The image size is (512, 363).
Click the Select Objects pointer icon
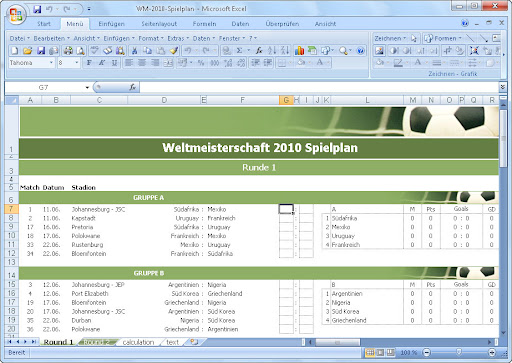coord(414,38)
